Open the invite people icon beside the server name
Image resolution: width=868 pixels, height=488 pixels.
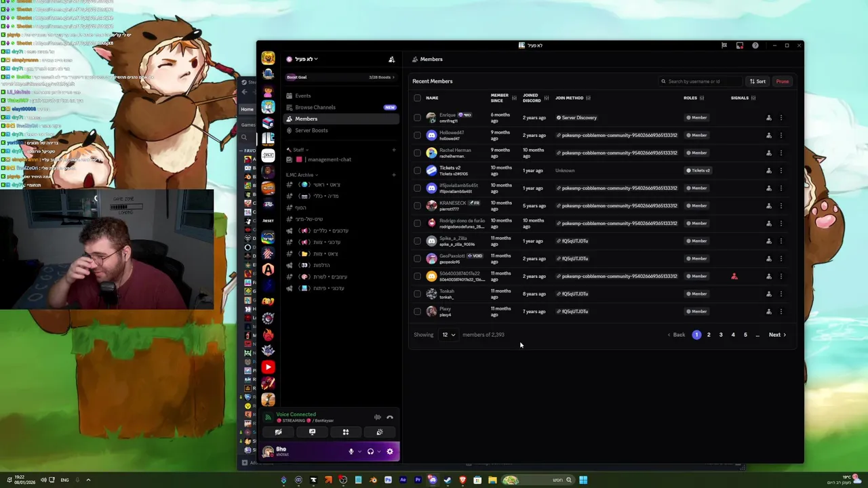(x=391, y=60)
